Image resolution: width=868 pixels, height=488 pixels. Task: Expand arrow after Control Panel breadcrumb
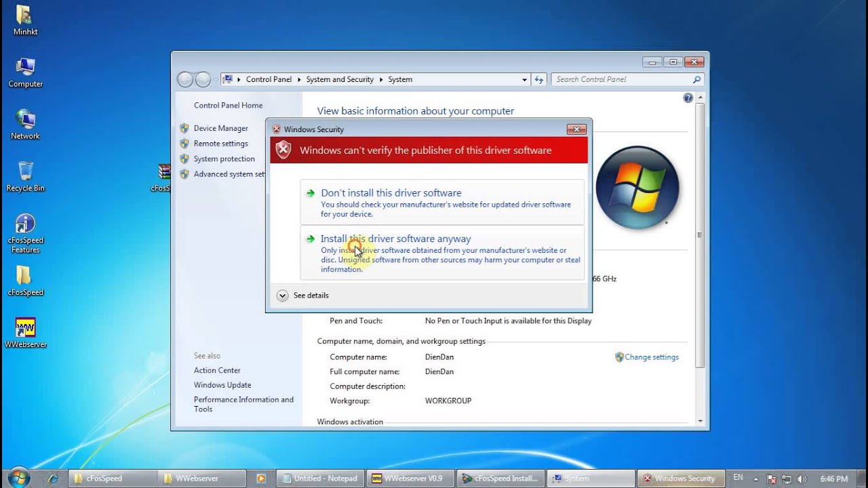tap(299, 79)
